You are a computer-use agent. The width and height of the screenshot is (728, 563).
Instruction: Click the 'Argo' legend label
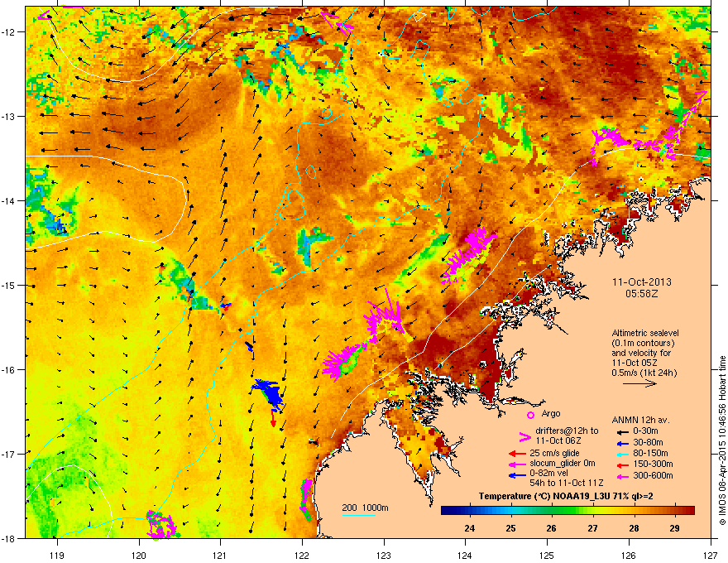(x=551, y=413)
